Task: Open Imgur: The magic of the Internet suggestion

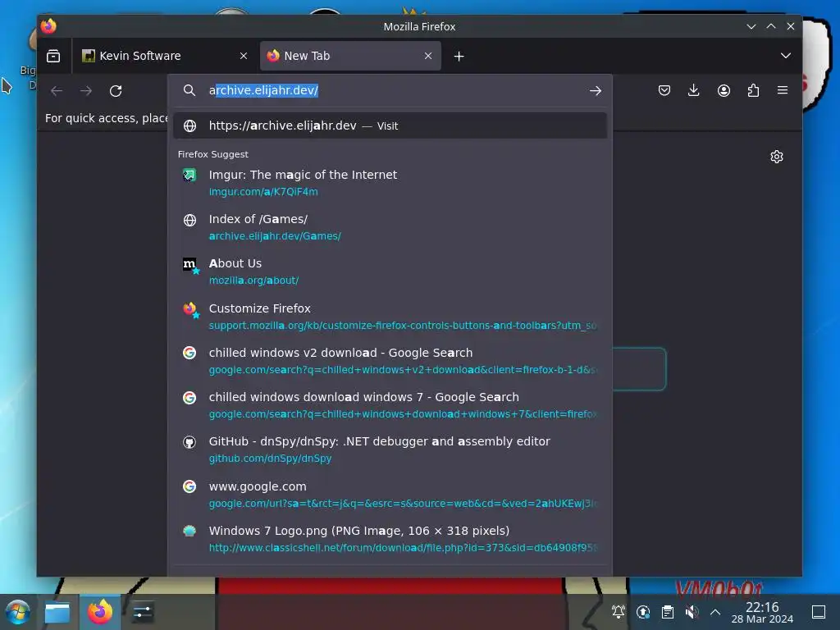Action: (390, 183)
